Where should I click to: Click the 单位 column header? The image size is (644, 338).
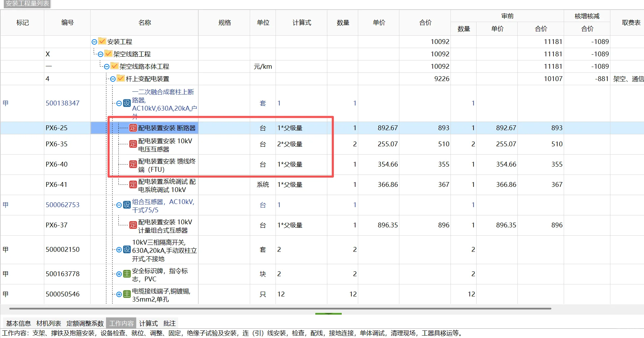263,23
